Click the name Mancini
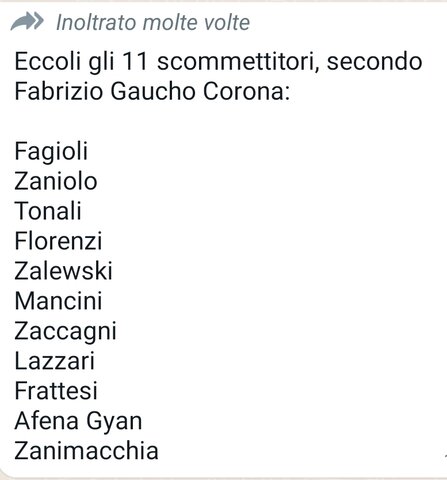Image resolution: width=447 pixels, height=480 pixels. tap(58, 301)
